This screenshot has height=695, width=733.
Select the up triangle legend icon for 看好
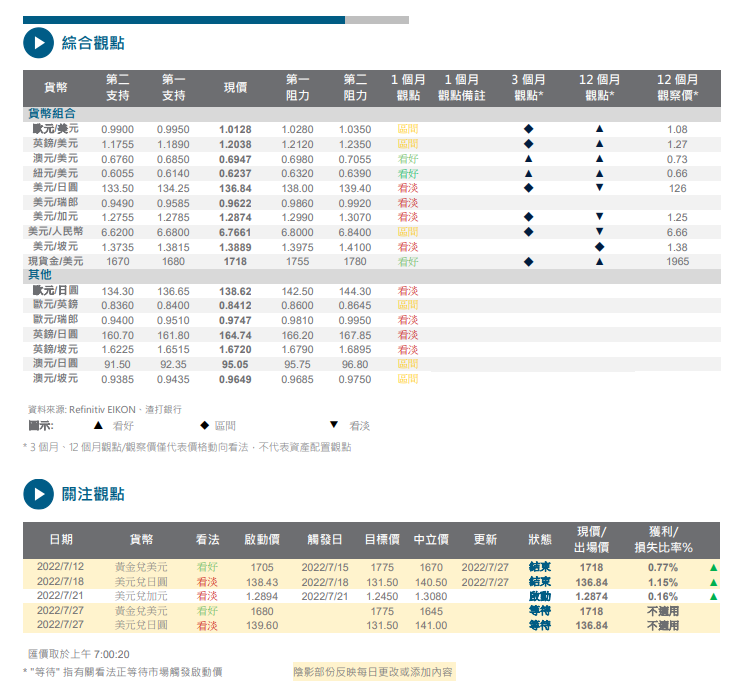pyautogui.click(x=98, y=425)
